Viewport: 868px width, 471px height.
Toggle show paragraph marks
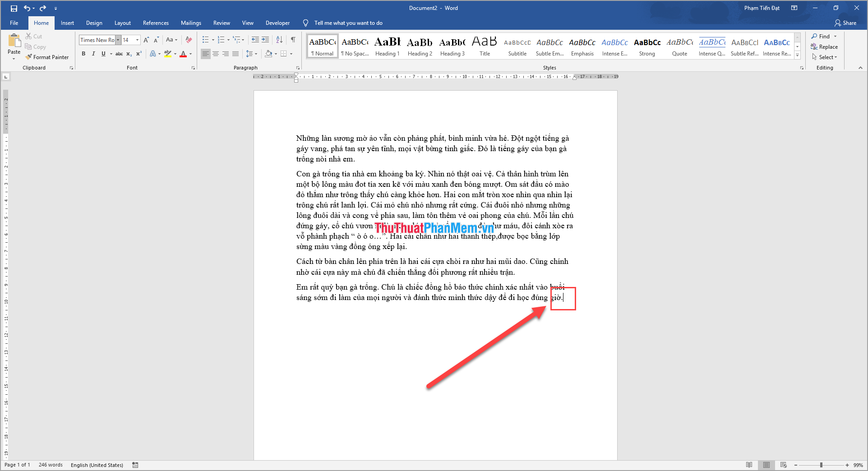point(293,40)
